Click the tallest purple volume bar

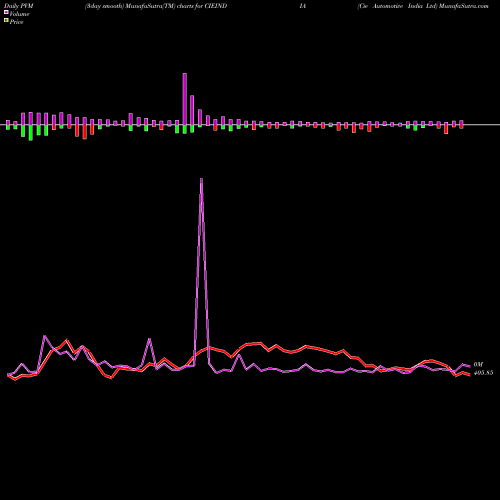tap(185, 99)
